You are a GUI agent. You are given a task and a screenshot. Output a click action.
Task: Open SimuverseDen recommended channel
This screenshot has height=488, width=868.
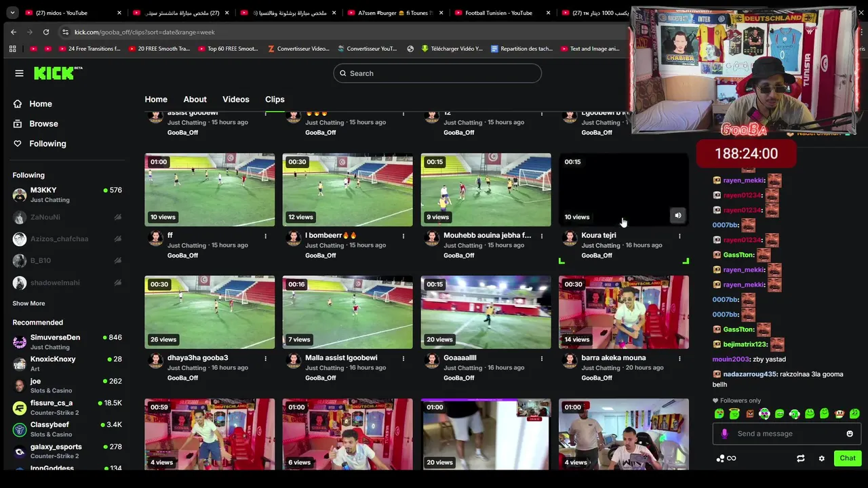point(67,342)
